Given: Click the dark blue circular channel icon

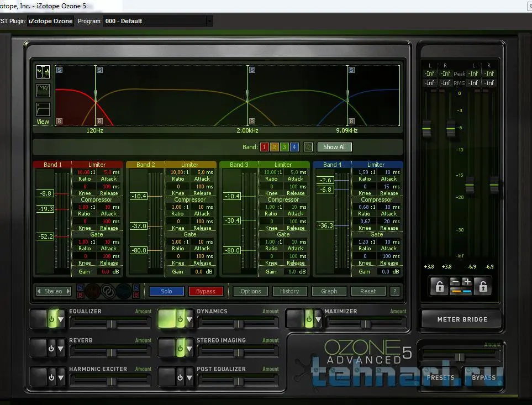Looking at the screenshot, I should [124, 291].
